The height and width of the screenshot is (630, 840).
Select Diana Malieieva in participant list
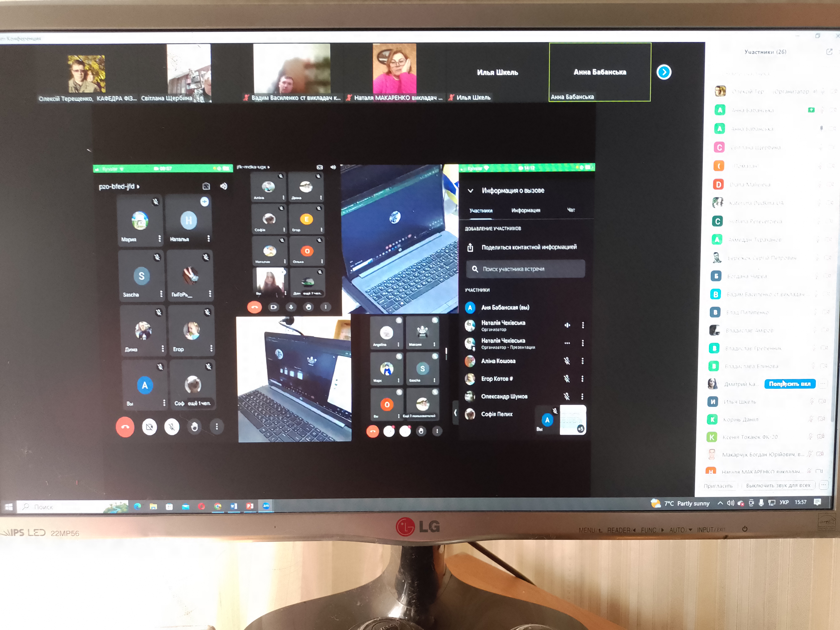750,185
